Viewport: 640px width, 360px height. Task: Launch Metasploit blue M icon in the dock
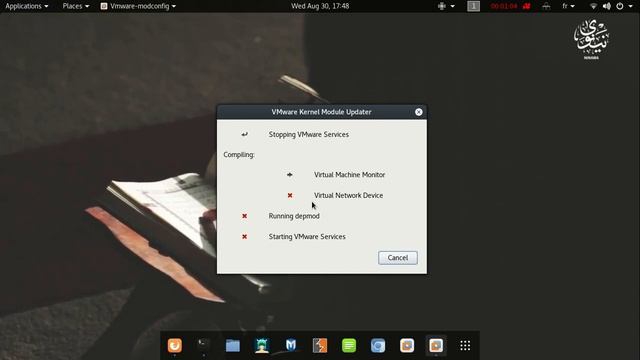tap(291, 345)
